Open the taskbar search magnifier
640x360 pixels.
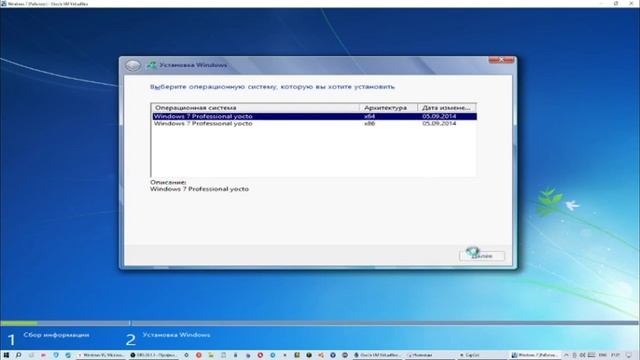click(18, 355)
